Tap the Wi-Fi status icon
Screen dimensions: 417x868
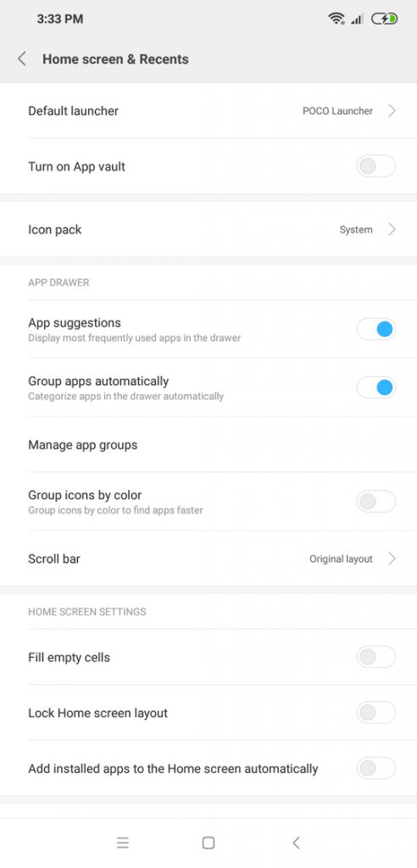[x=336, y=19]
